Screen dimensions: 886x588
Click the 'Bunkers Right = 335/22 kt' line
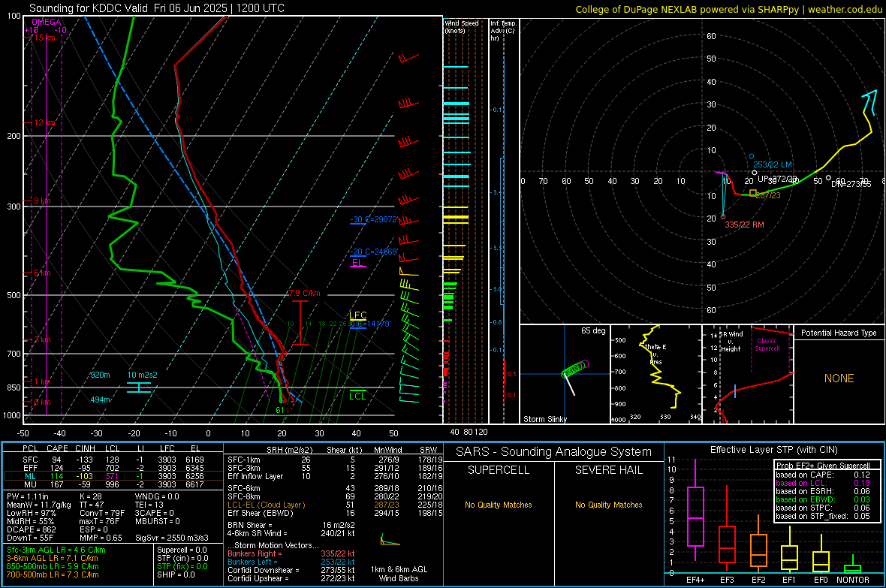291,553
